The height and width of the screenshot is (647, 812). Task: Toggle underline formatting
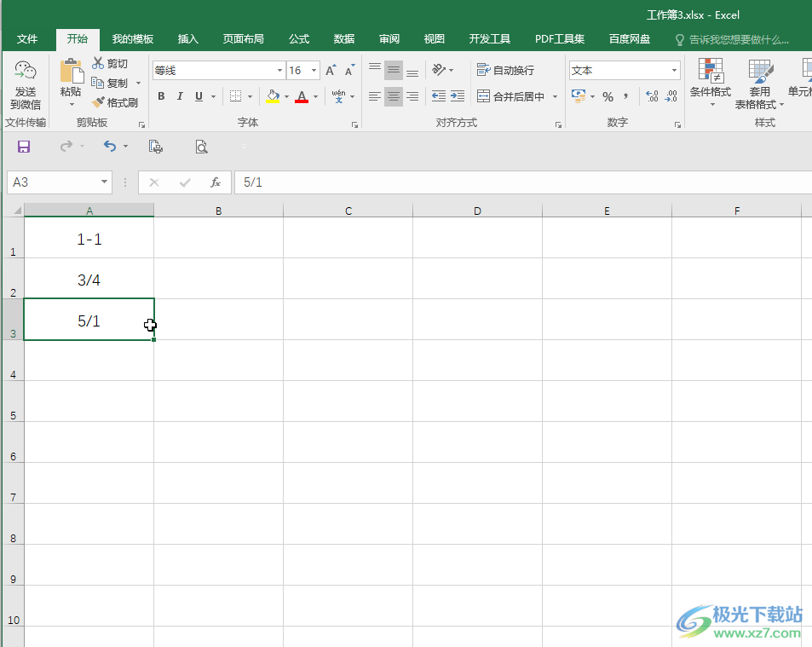(199, 95)
